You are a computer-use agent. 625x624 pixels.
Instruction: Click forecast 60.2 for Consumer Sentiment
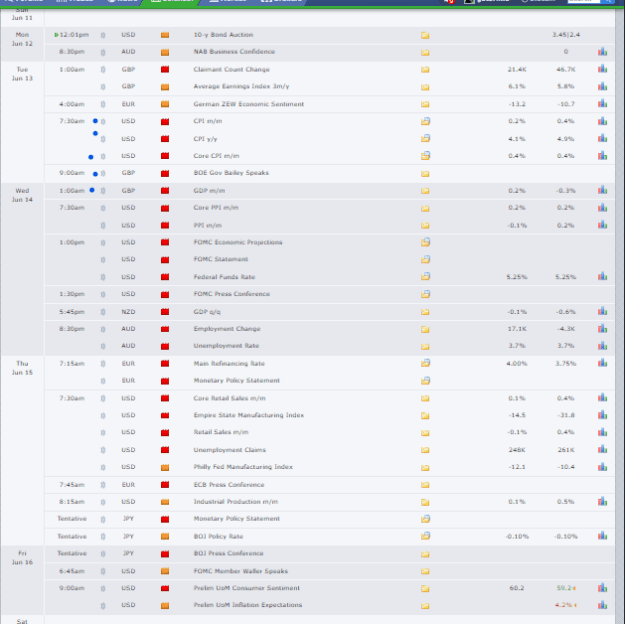[517, 588]
